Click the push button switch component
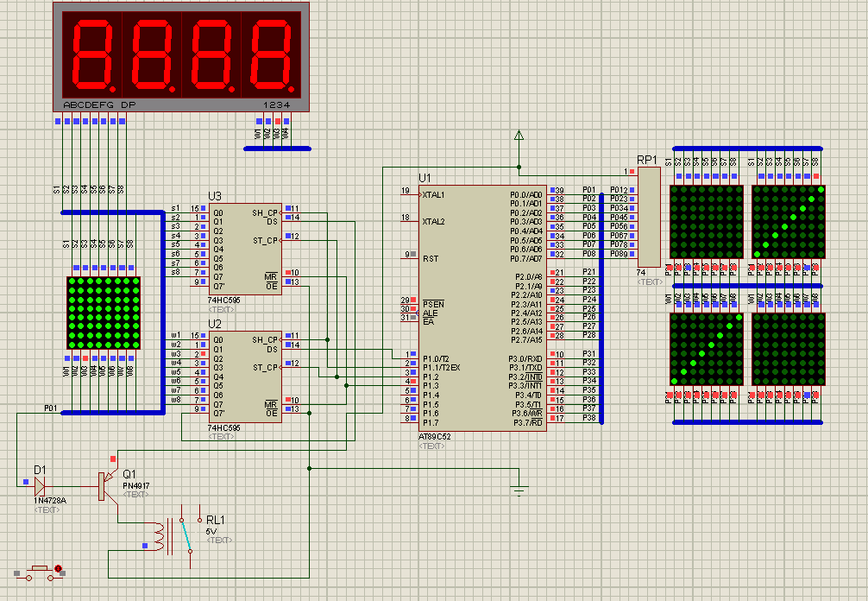 pyautogui.click(x=40, y=573)
